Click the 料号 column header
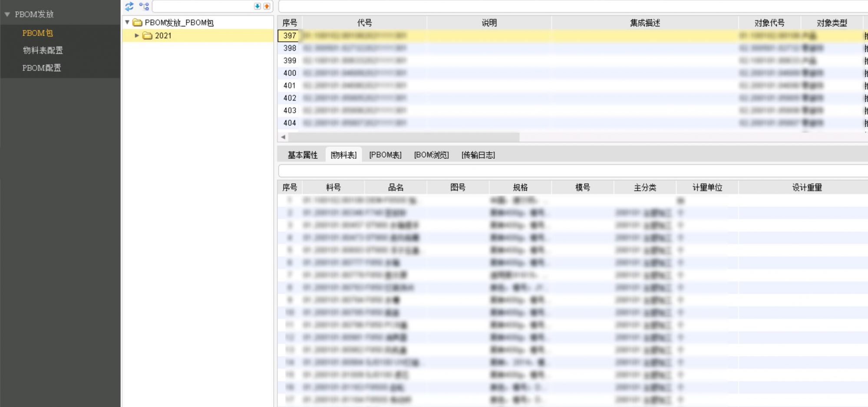868x407 pixels. coord(333,187)
